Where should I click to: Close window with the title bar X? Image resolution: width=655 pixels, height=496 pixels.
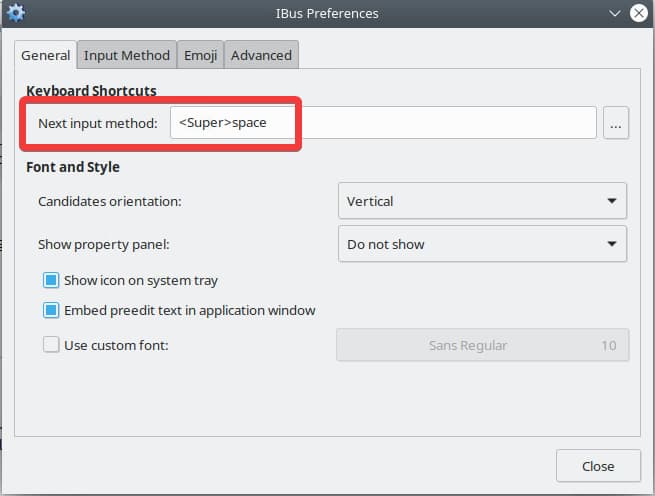[638, 14]
